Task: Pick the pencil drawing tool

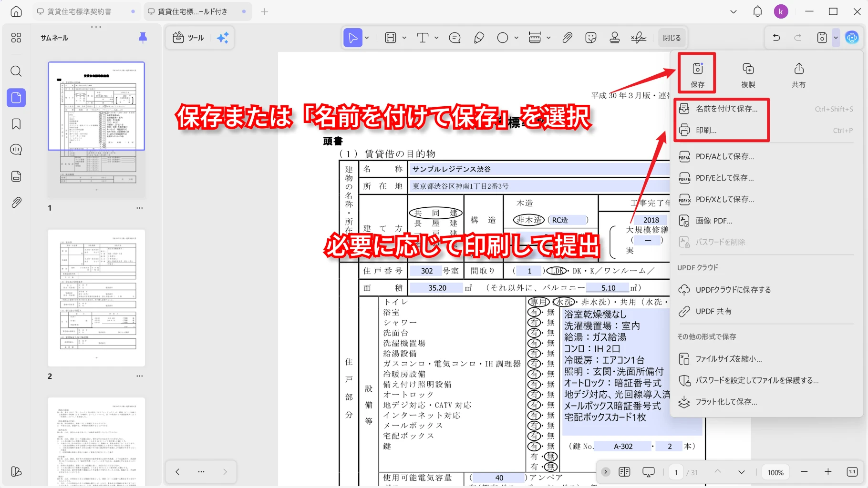Action: point(479,38)
